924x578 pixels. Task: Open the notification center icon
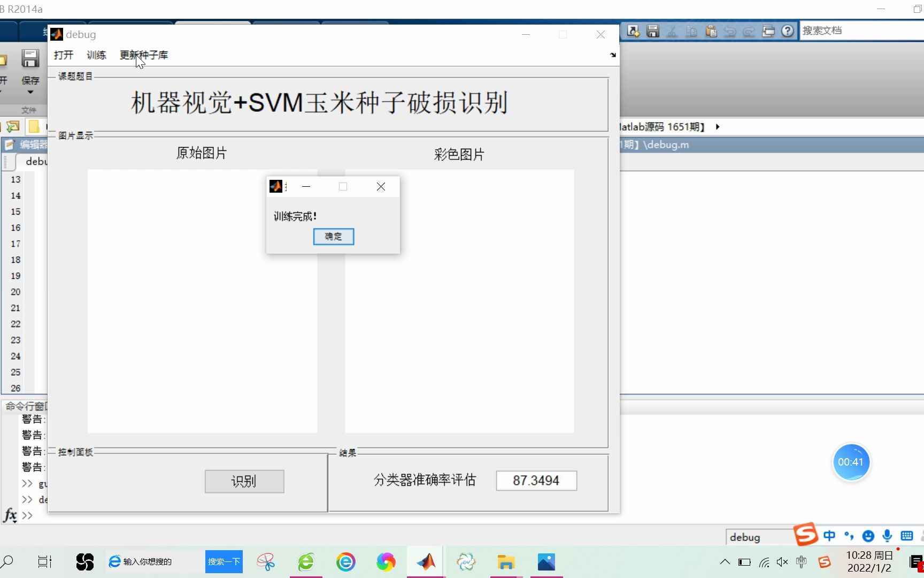click(916, 562)
